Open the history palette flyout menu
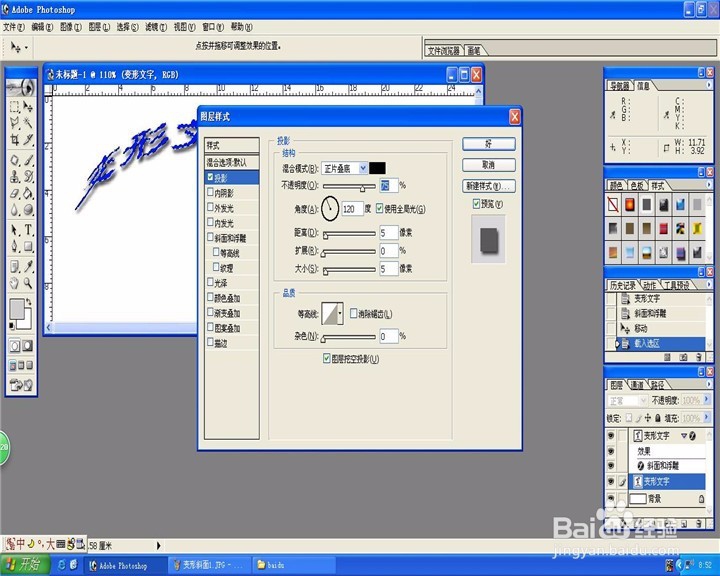 (x=709, y=284)
